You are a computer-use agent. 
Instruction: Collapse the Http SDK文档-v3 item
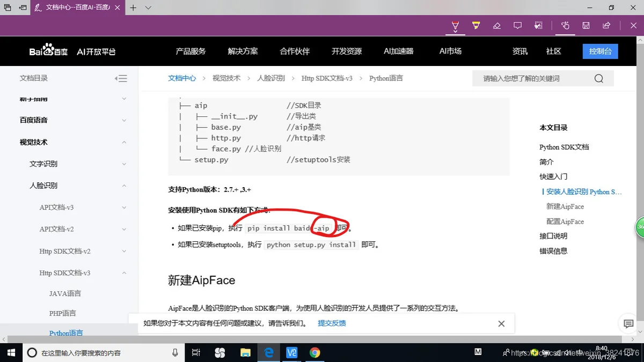pyautogui.click(x=124, y=273)
